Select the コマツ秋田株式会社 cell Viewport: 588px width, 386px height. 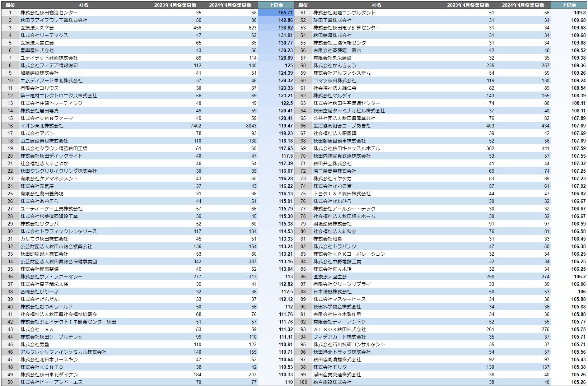335,80
